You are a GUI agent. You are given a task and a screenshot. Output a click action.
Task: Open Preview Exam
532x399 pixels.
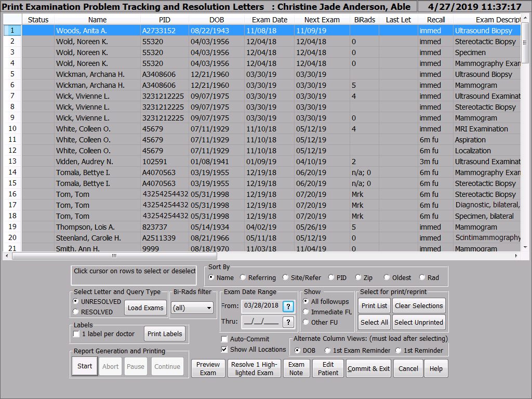click(208, 368)
